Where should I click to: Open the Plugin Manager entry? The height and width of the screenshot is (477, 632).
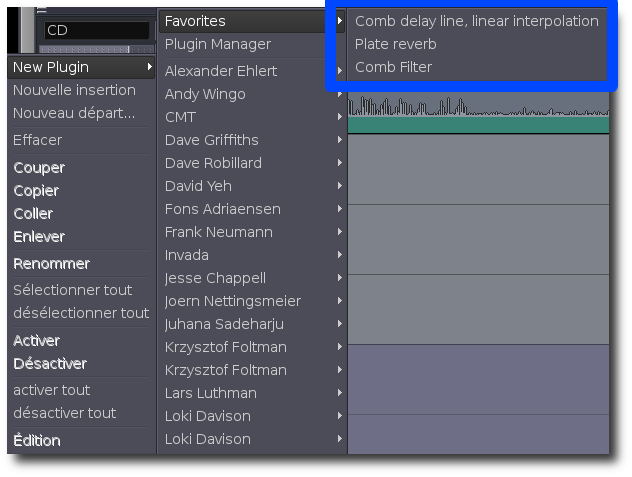pyautogui.click(x=218, y=44)
